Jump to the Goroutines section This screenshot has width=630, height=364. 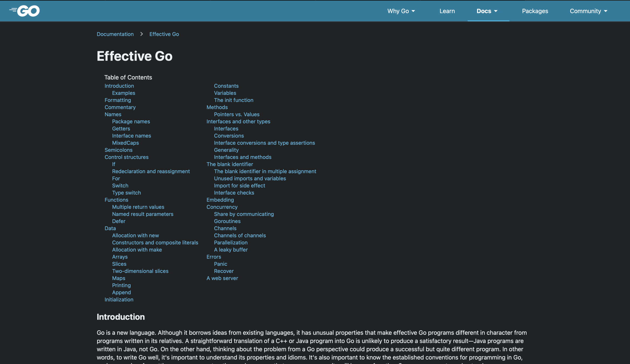(x=227, y=221)
